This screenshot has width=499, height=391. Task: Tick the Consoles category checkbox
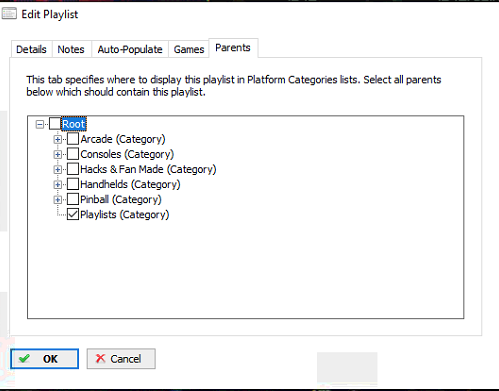pyautogui.click(x=73, y=154)
